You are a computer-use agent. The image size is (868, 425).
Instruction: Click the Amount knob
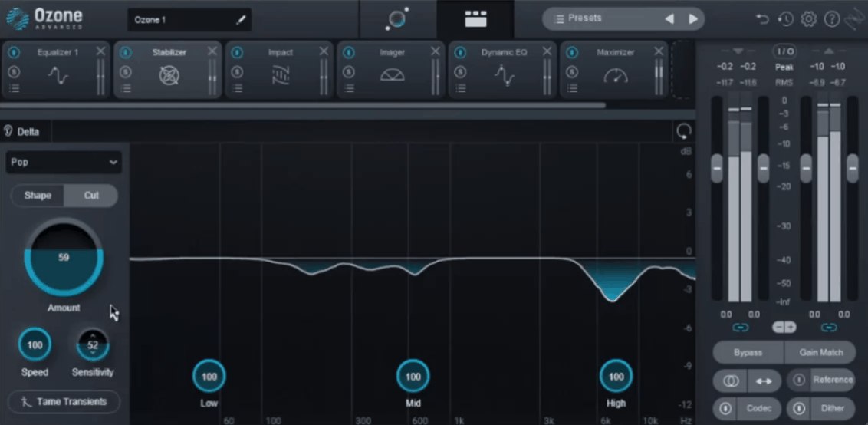pyautogui.click(x=64, y=257)
